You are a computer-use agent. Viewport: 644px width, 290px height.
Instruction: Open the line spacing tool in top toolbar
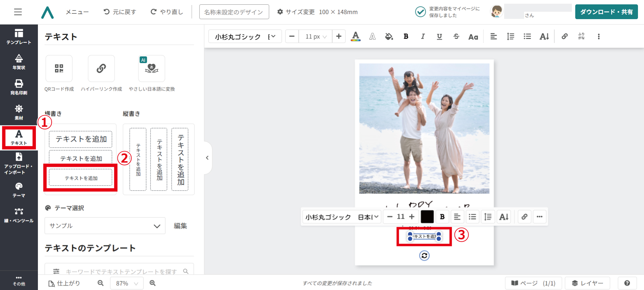pos(511,36)
